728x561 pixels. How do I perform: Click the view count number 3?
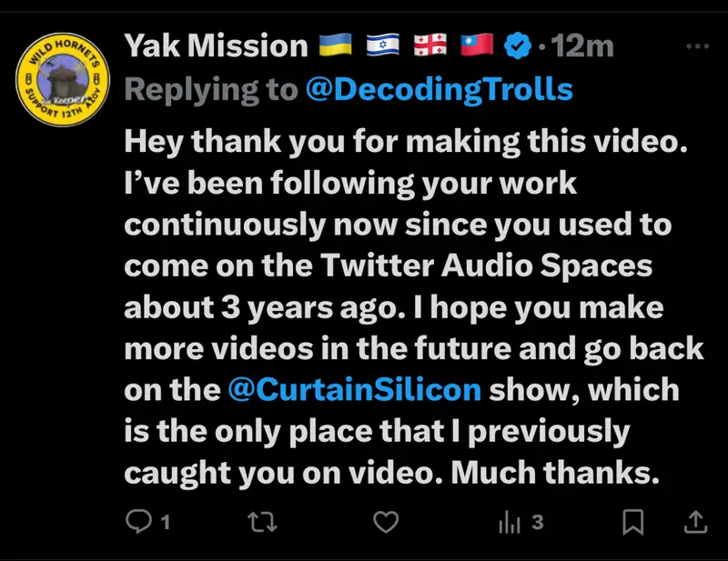pos(537,523)
